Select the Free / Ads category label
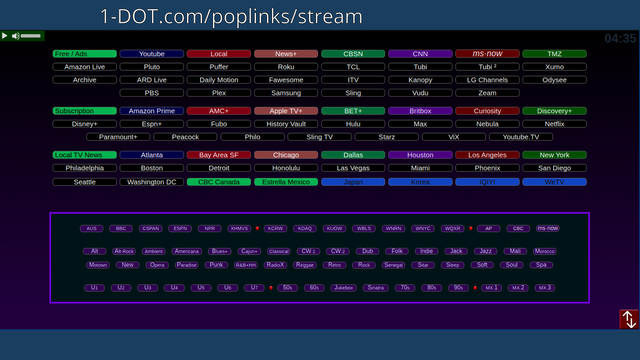 pos(84,54)
